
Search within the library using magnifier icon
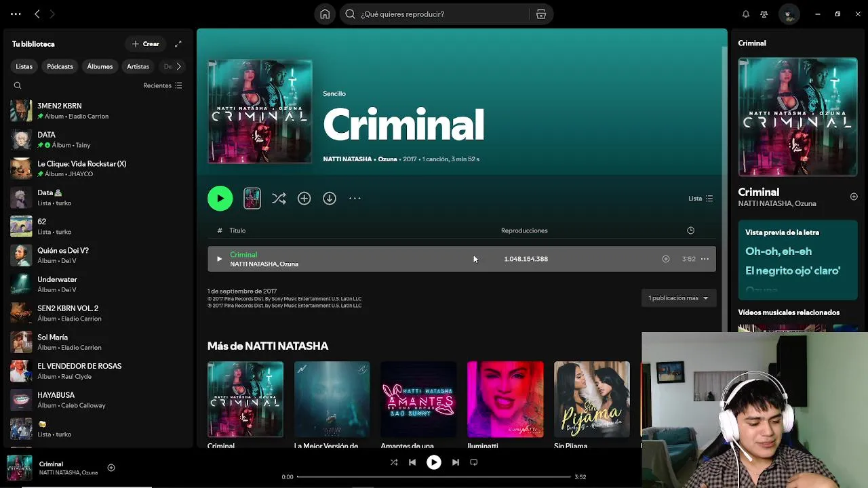[18, 85]
